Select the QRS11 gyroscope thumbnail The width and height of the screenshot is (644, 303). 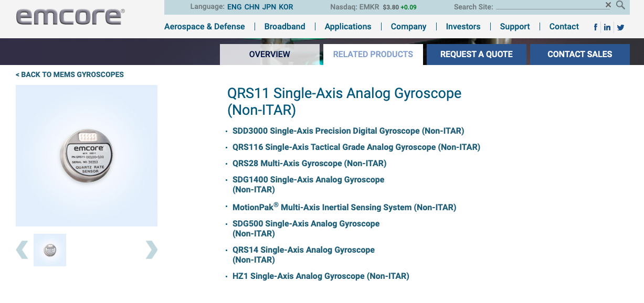pos(50,250)
